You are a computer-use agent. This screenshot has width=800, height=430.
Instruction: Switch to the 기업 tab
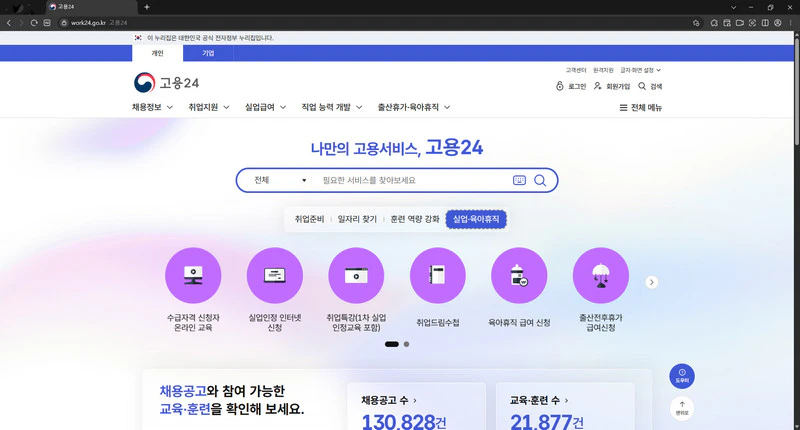pos(208,53)
